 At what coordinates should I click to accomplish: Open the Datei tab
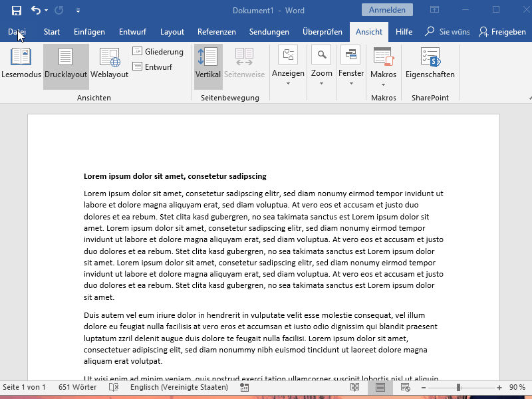pyautogui.click(x=17, y=32)
